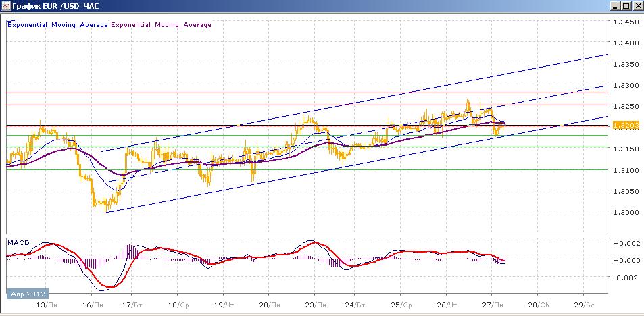This screenshot has height=316, width=644.
Task: Click the 17/Вт date label
Action: (x=132, y=305)
